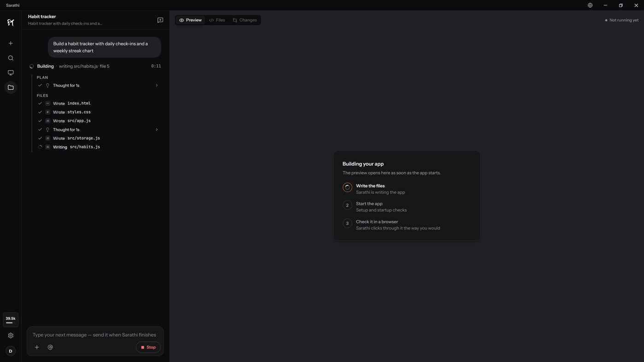Open the user avatar labeled D
This screenshot has width=644, height=362.
point(11,351)
